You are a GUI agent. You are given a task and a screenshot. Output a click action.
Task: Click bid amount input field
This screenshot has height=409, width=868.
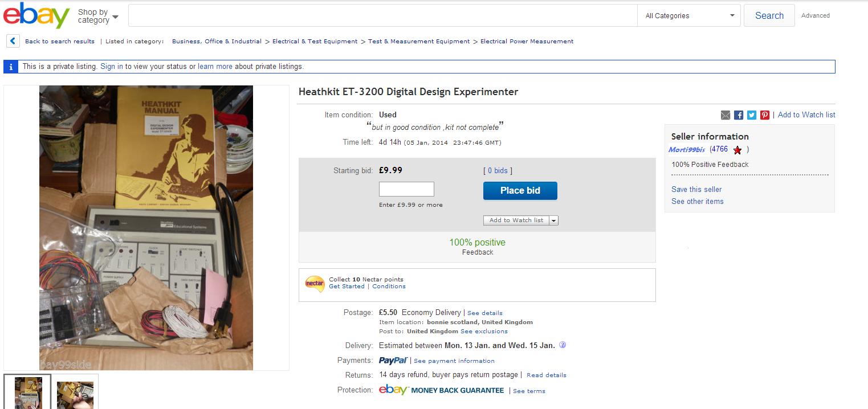pos(406,189)
